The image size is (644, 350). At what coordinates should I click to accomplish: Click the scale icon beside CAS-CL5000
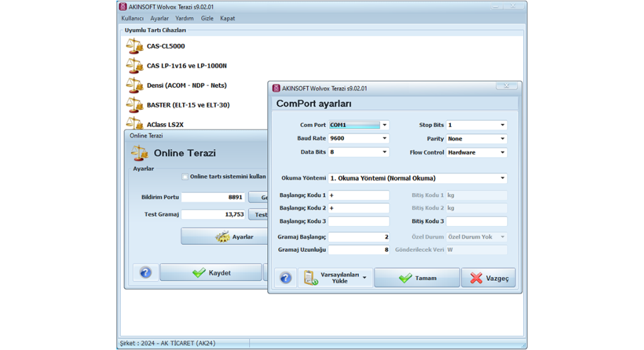tap(135, 46)
